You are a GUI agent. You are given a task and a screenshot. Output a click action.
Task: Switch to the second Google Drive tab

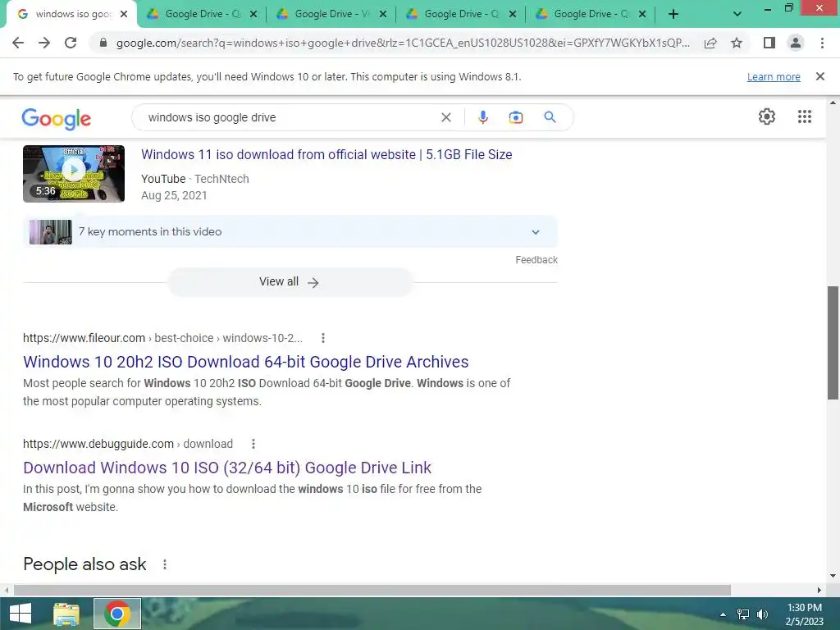pos(331,14)
